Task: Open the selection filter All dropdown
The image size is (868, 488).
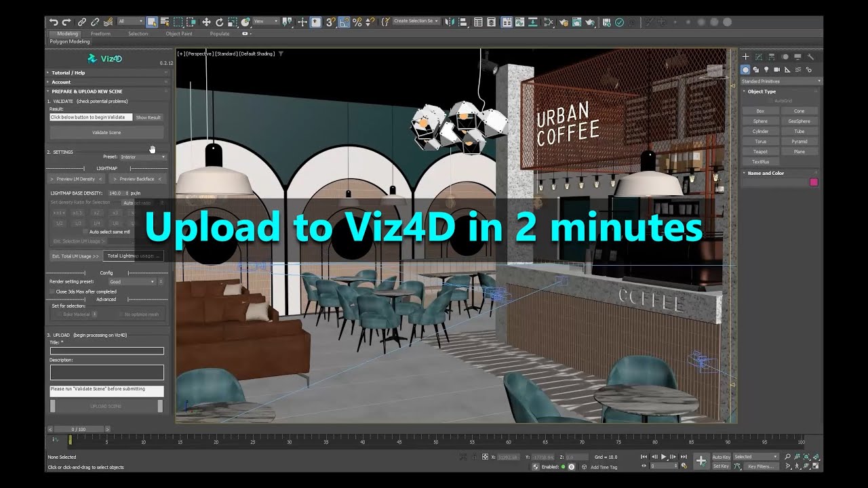Action: coord(131,22)
